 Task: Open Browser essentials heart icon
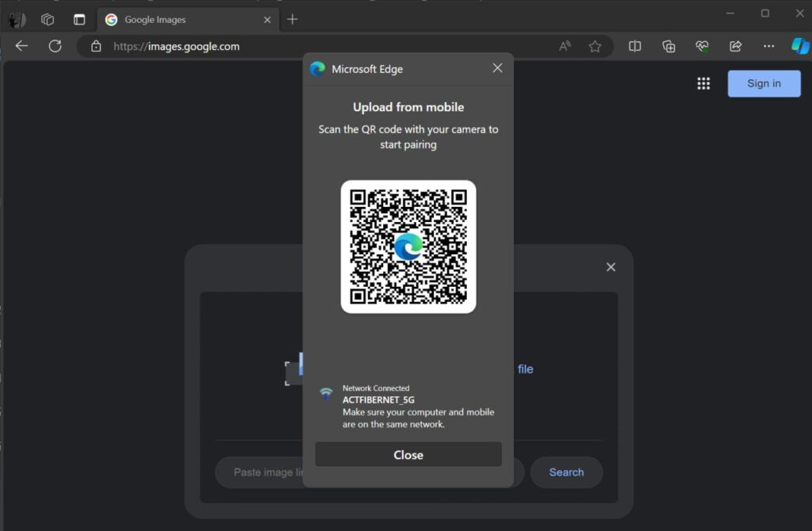(703, 46)
